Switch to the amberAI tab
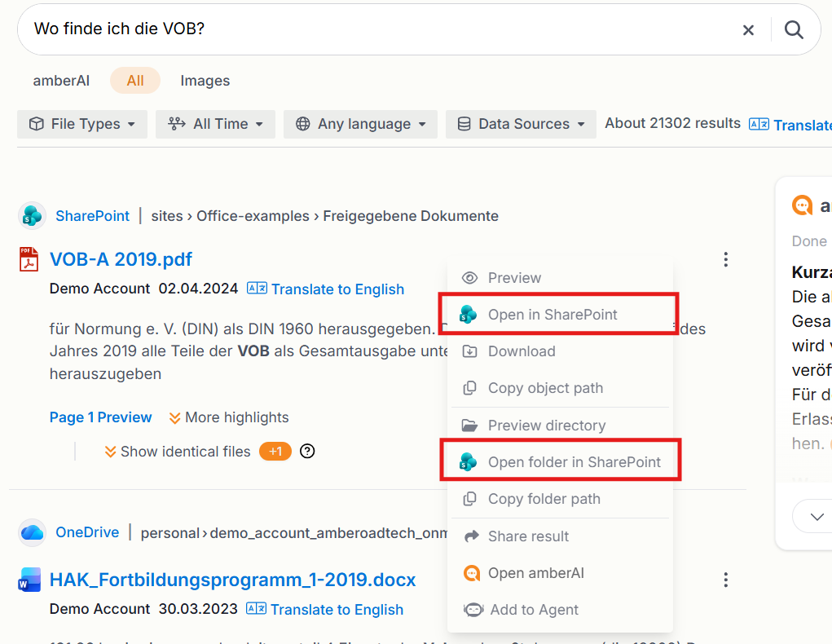The image size is (832, 644). point(61,81)
